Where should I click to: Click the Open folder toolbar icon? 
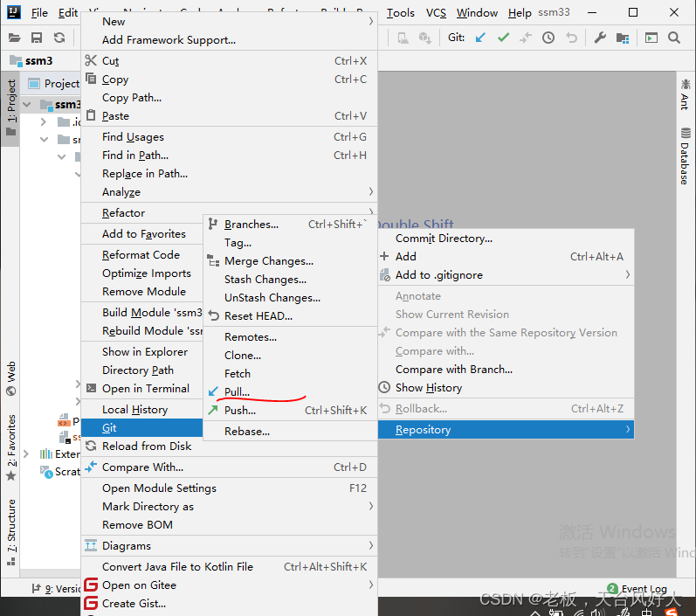click(14, 38)
